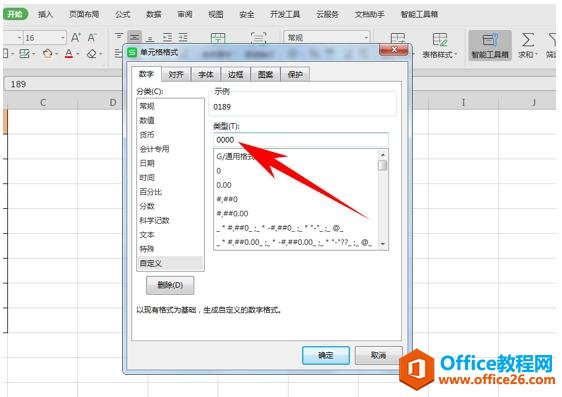Click the conditional formatting icon left of 表格样式
The height and width of the screenshot is (397, 562).
[x=397, y=38]
